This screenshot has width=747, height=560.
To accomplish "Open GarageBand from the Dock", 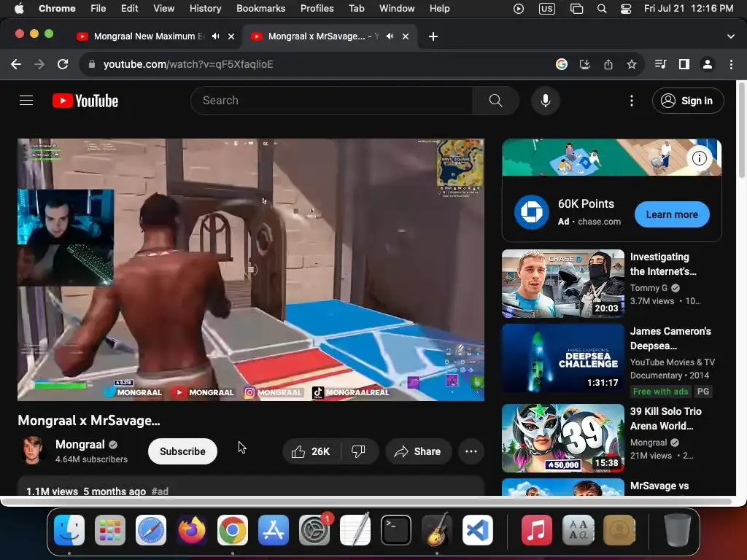I will pyautogui.click(x=436, y=530).
